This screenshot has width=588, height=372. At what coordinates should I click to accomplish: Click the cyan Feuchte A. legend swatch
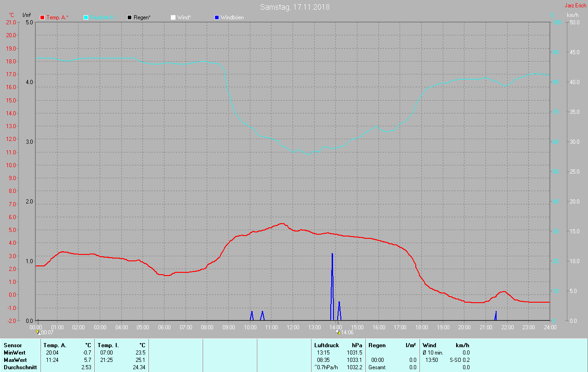(x=86, y=17)
